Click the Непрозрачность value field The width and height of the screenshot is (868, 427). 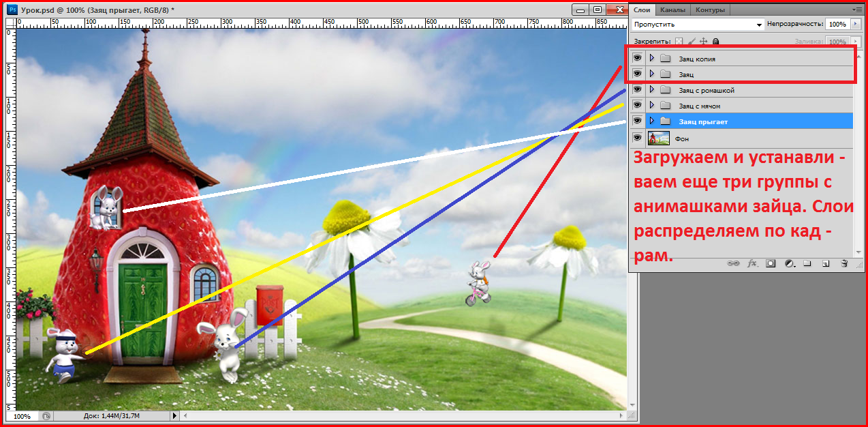[x=837, y=24]
